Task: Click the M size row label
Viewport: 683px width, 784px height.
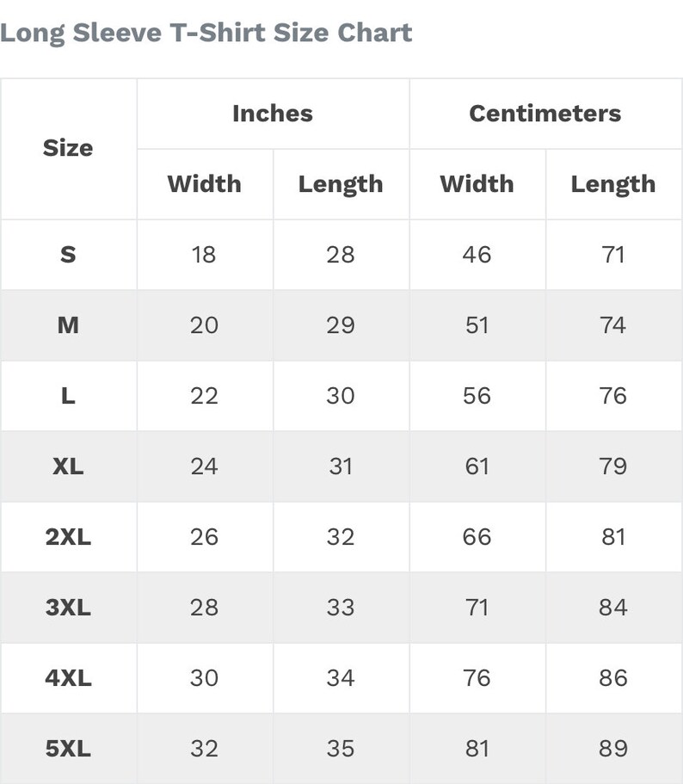Action: [69, 325]
